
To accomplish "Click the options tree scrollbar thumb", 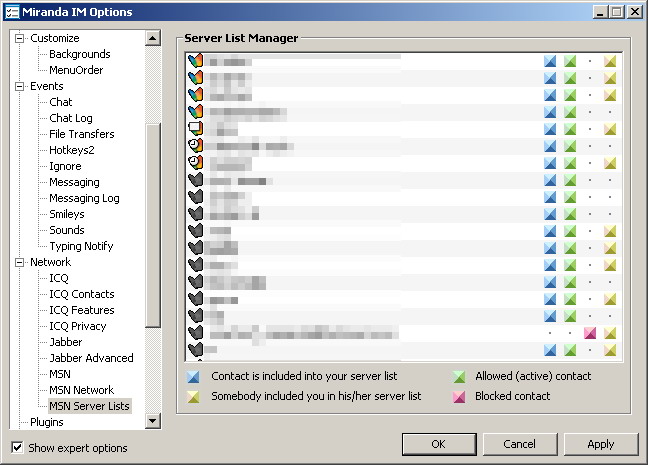I will pos(153,225).
